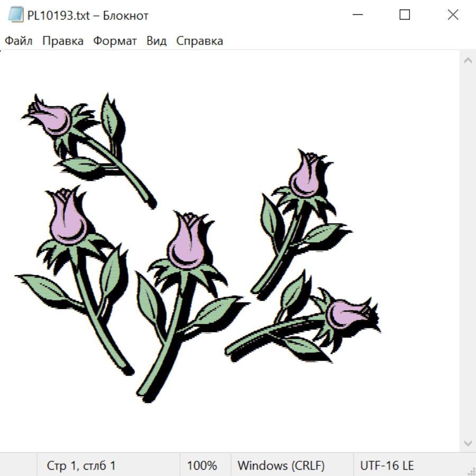Open the Формат menu
This screenshot has width=476, height=476.
click(x=115, y=41)
